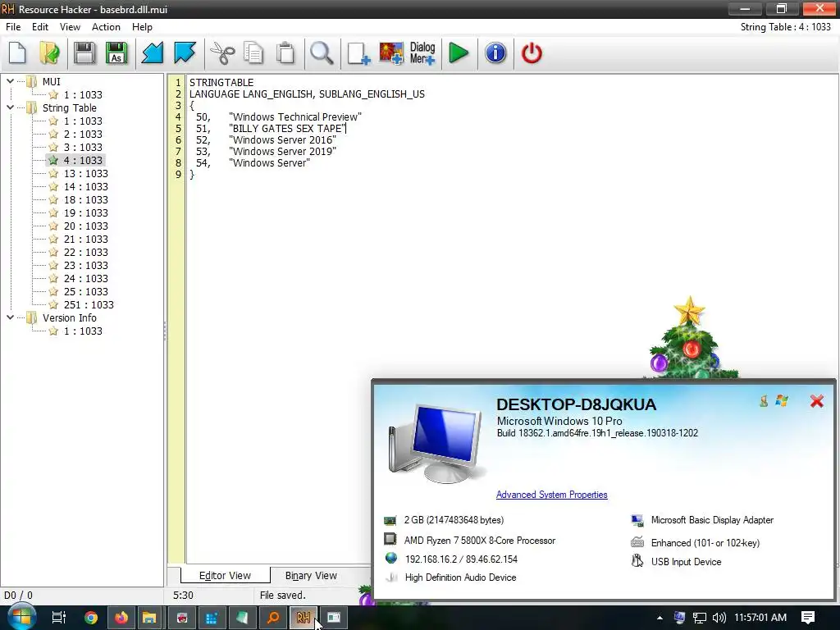Cut selection with the scissors icon
840x630 pixels.
tap(221, 53)
